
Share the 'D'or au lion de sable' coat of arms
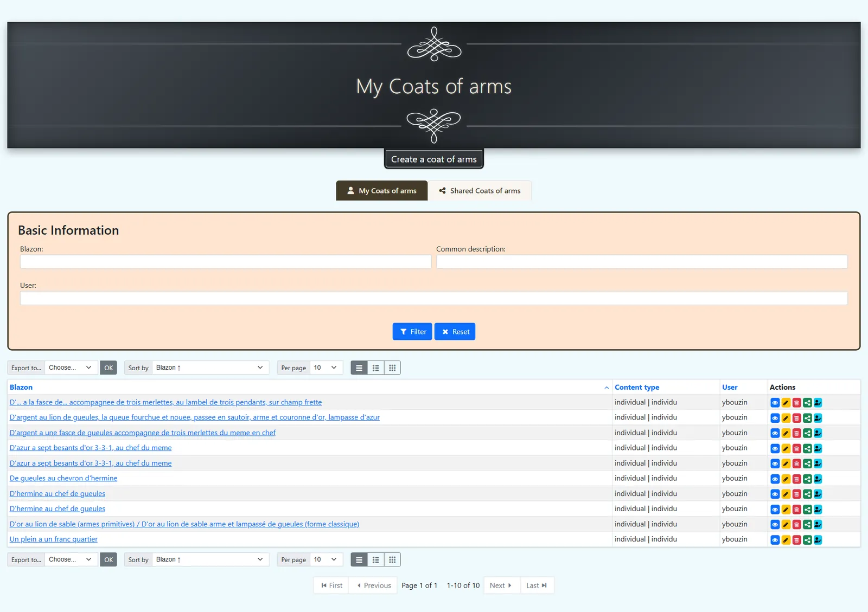(807, 525)
